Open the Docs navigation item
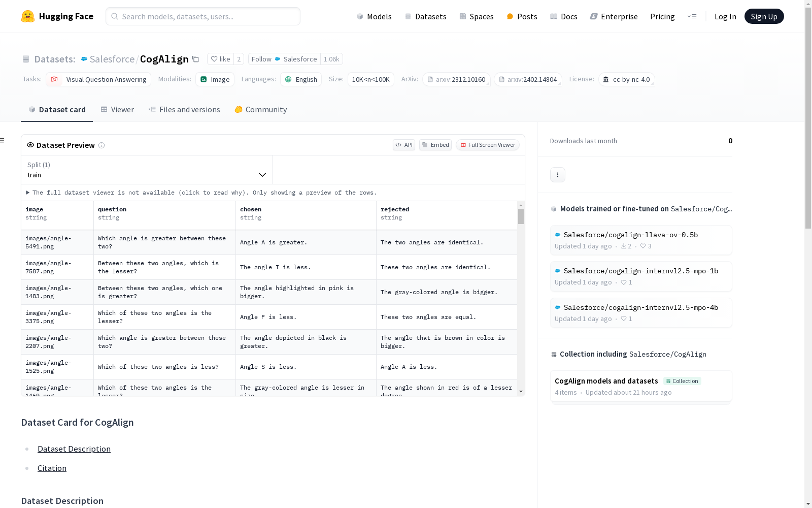This screenshot has height=508, width=812. [x=564, y=16]
